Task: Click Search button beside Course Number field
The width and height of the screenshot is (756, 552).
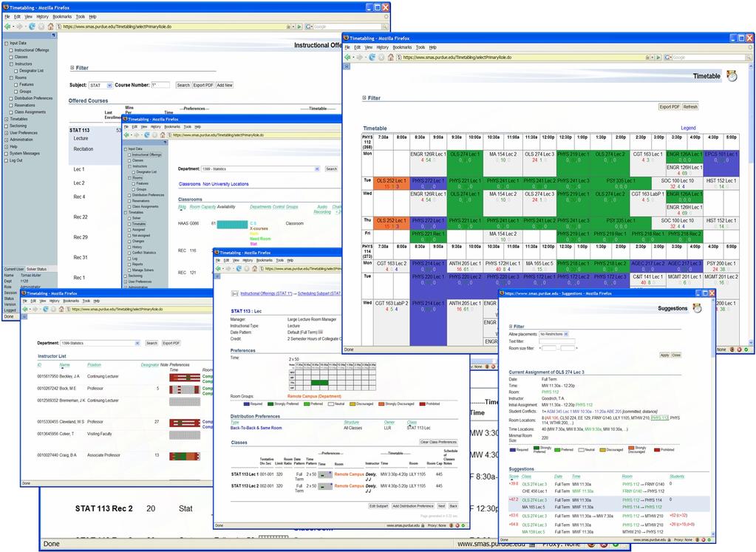Action: click(183, 85)
